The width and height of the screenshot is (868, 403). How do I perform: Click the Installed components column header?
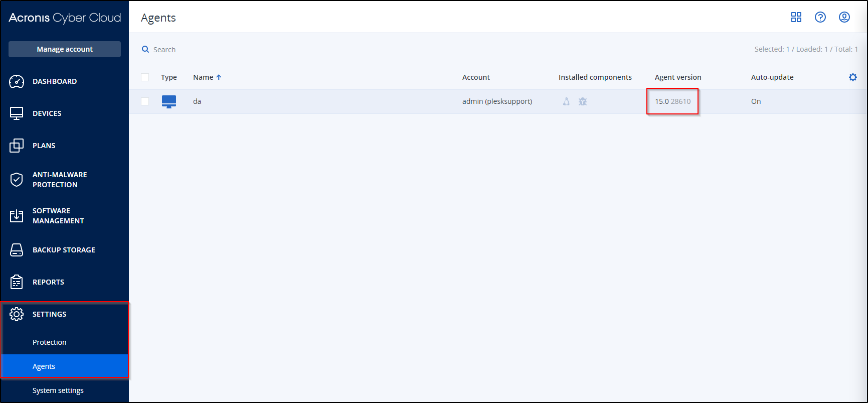click(x=595, y=77)
